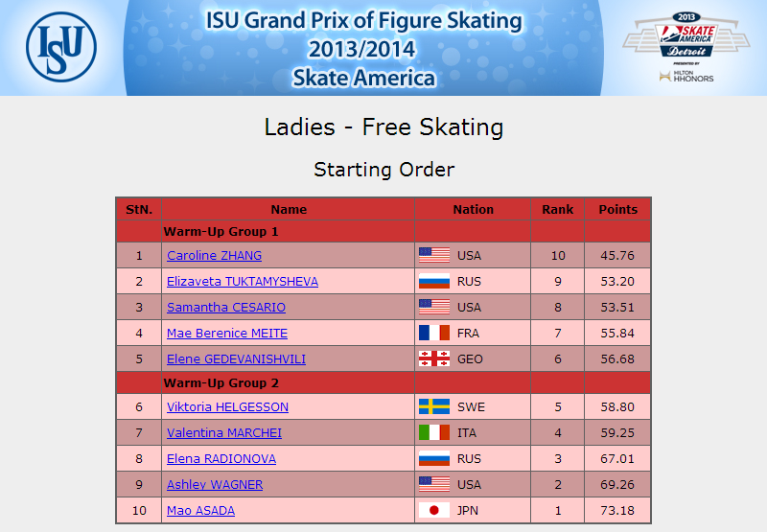Viewport: 767px width, 532px height.
Task: Click the Japanese flag icon
Action: click(434, 511)
